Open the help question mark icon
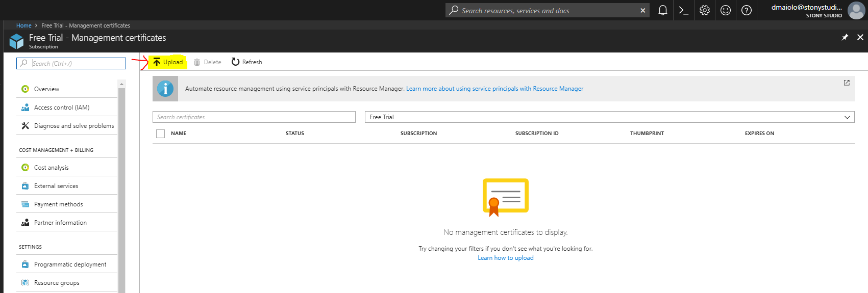Image resolution: width=868 pixels, height=293 pixels. pyautogui.click(x=747, y=10)
